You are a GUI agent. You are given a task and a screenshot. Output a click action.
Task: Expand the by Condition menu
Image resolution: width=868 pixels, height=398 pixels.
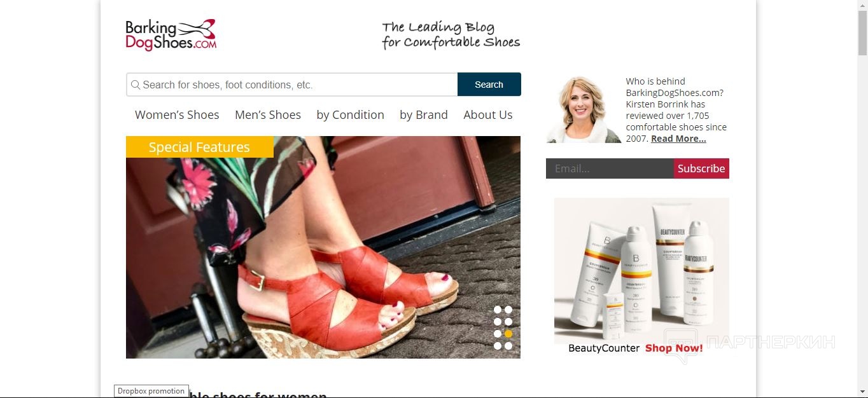click(x=351, y=115)
